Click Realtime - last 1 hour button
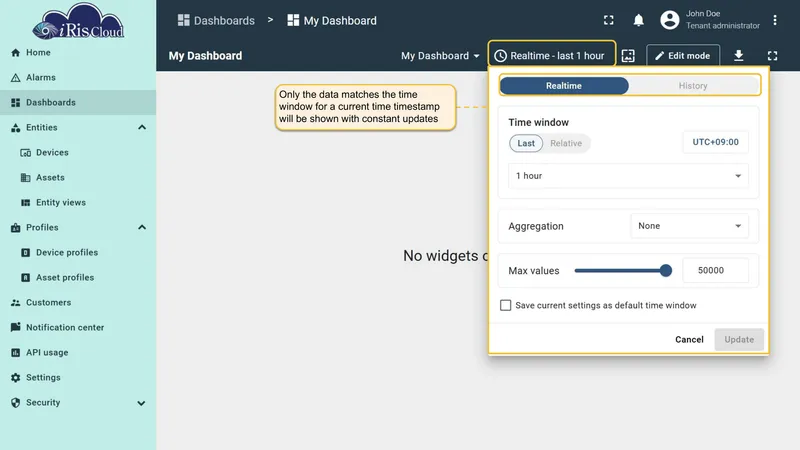 point(552,56)
